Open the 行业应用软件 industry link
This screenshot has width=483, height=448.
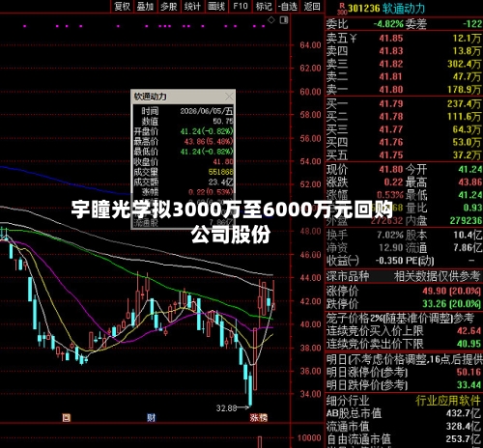448,401
